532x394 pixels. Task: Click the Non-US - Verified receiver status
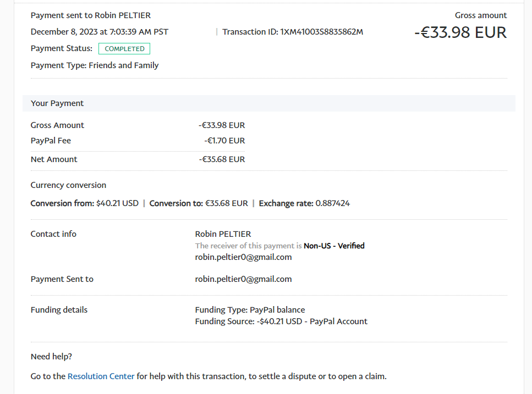tap(334, 246)
